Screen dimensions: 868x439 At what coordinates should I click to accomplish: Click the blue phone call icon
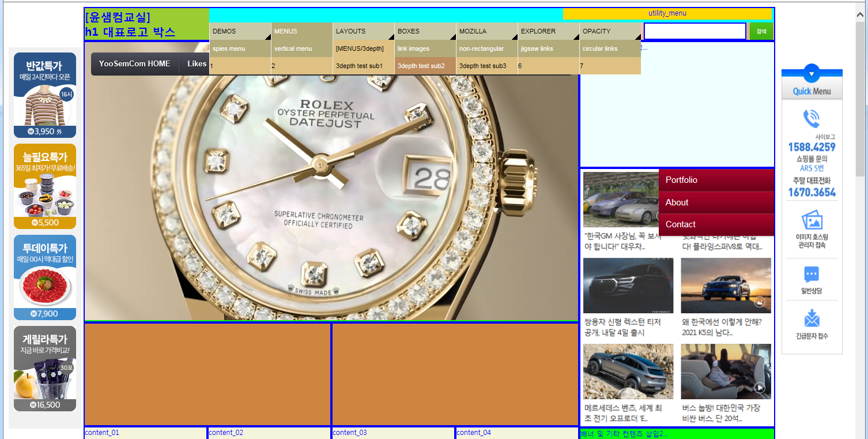pyautogui.click(x=812, y=119)
